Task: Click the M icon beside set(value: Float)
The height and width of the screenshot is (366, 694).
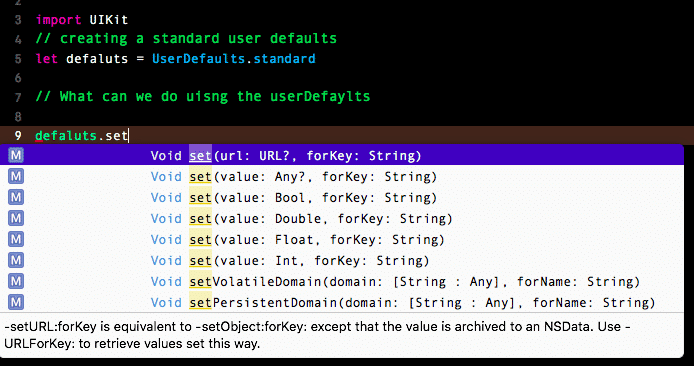Action: (16, 239)
